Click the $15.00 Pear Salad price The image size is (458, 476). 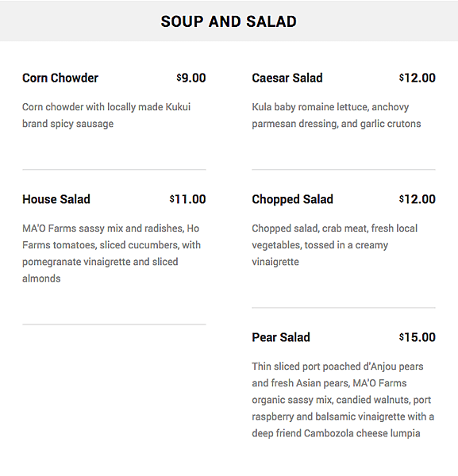(x=418, y=337)
